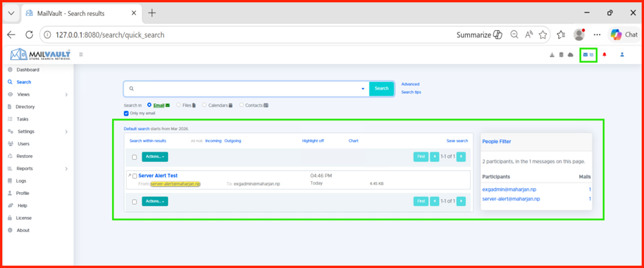Image resolution: width=644 pixels, height=268 pixels.
Task: Open the Chart link
Action: [353, 141]
